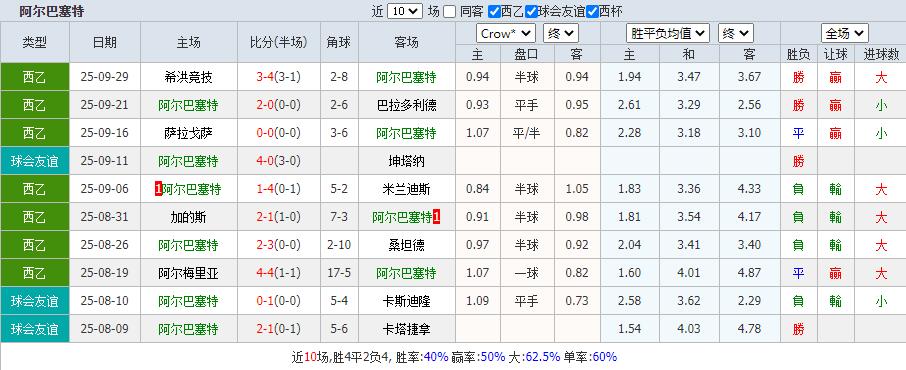
Task: Click the 桑坦德 away team link
Action: point(406,245)
